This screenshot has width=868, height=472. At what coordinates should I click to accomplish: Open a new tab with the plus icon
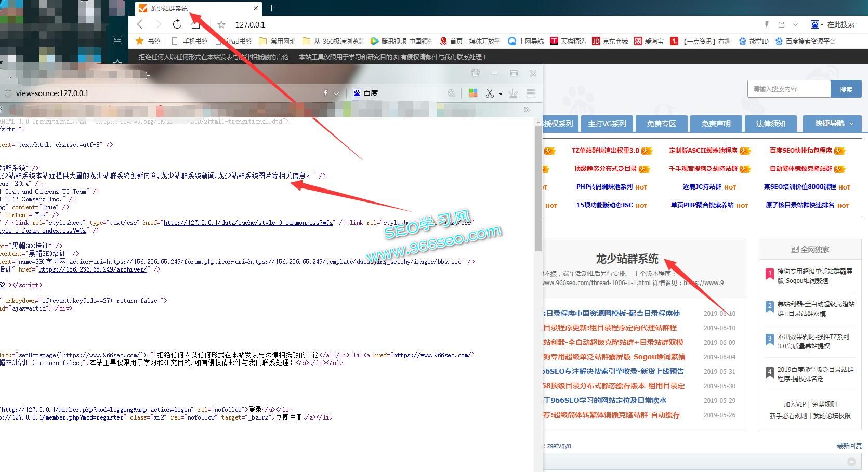[x=271, y=8]
